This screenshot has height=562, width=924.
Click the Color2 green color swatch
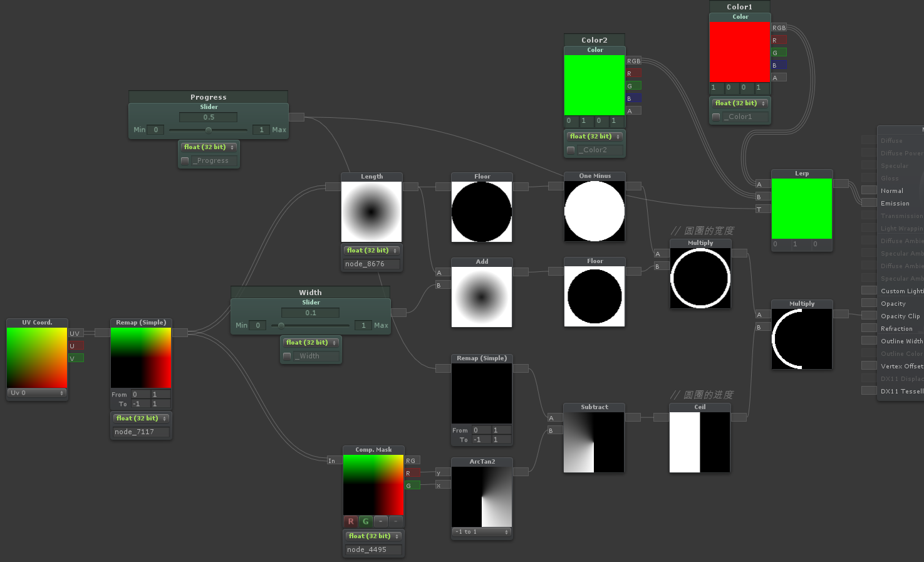[x=594, y=85]
